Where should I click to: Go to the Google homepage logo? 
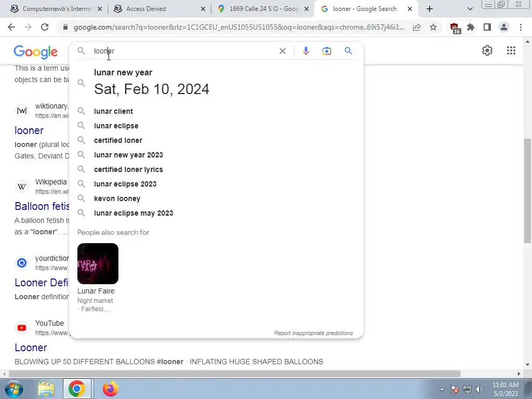click(36, 52)
